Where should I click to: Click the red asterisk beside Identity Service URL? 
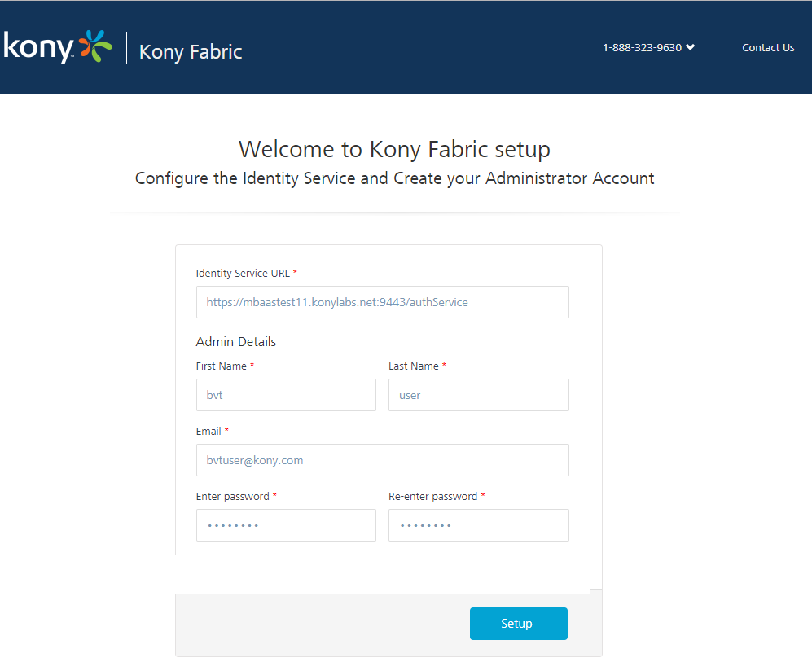[x=296, y=273]
